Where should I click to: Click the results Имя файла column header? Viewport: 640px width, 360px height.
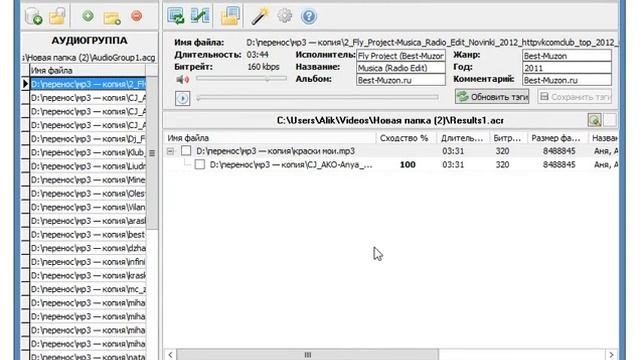pos(269,138)
